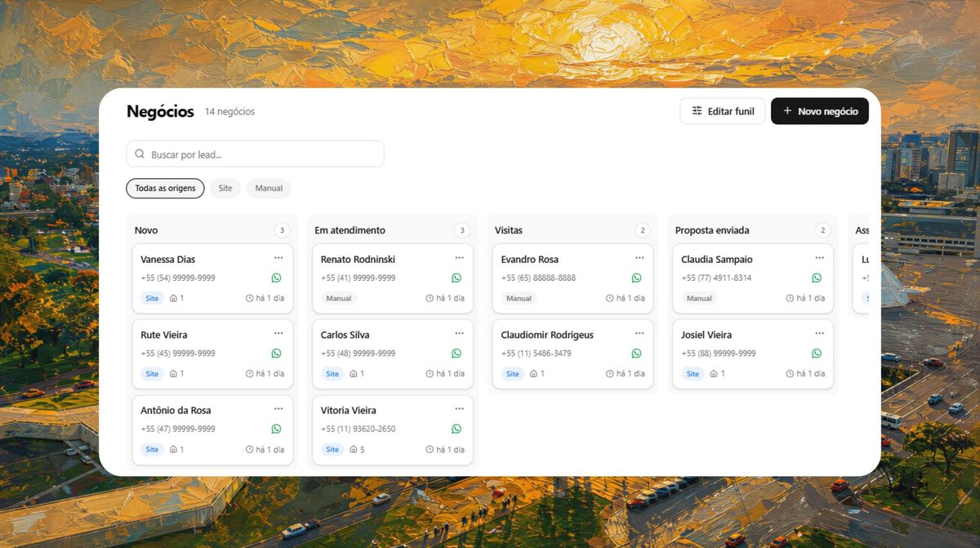The image size is (980, 548).
Task: Click the count badge of Proposta enviada column
Action: pyautogui.click(x=822, y=230)
